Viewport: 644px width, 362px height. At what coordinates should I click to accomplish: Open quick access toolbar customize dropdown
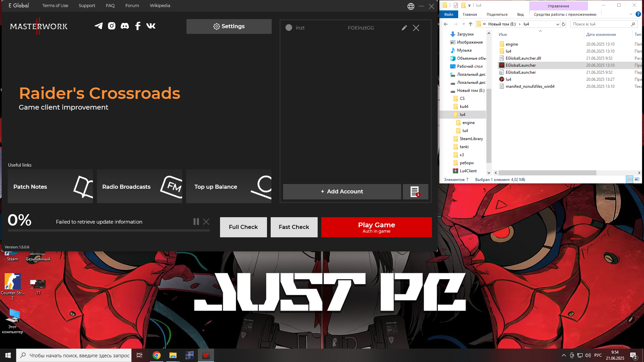469,5
